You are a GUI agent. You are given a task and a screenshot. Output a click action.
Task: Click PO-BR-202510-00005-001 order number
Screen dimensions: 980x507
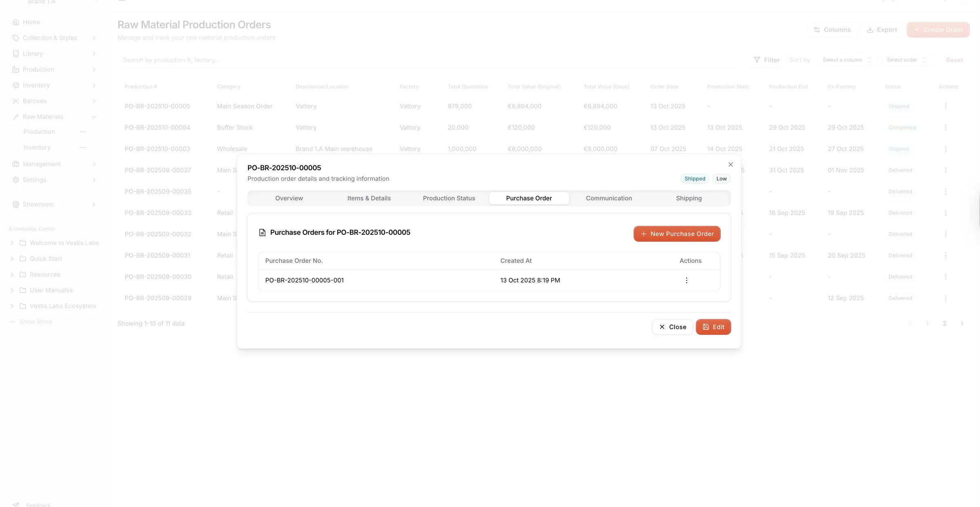coord(305,280)
